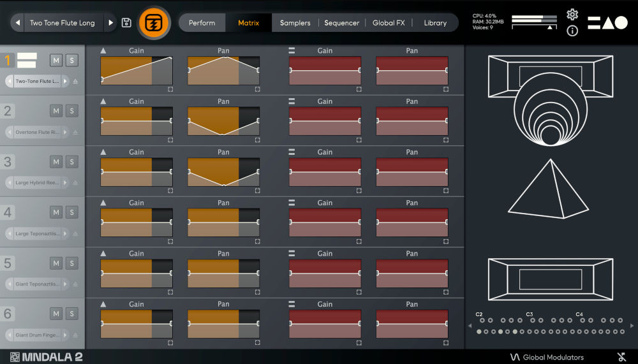Screen dimensions: 638x364
Task: Select the pyramid shape visual
Action: click(x=549, y=189)
